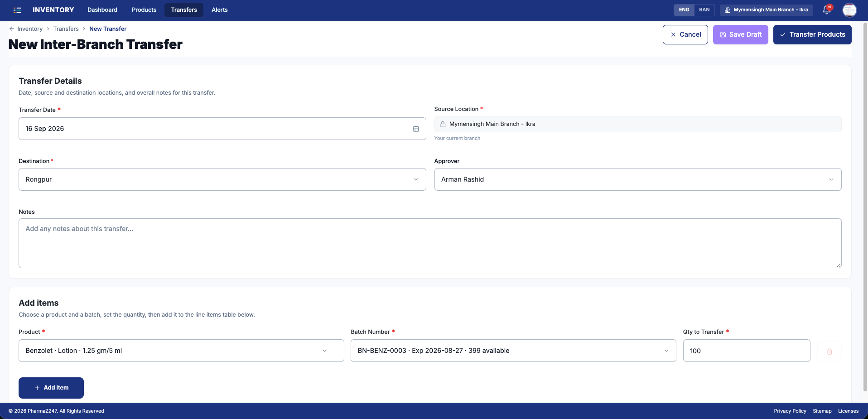
Task: Select the Transfers tab
Action: (184, 10)
